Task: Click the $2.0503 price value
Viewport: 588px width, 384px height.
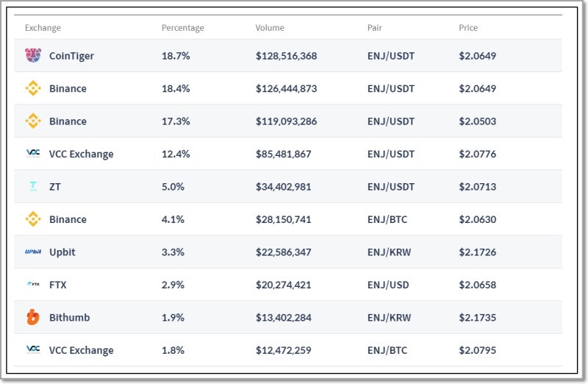Action: point(477,121)
